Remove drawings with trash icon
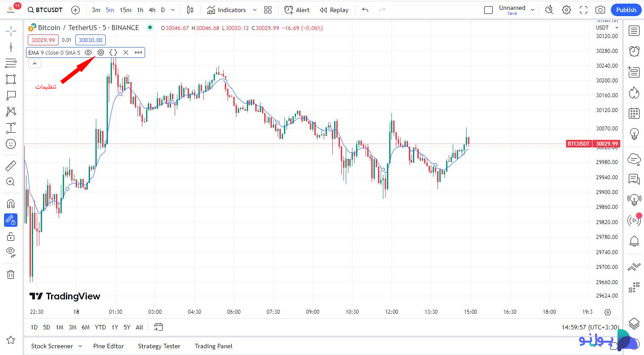 click(x=11, y=274)
